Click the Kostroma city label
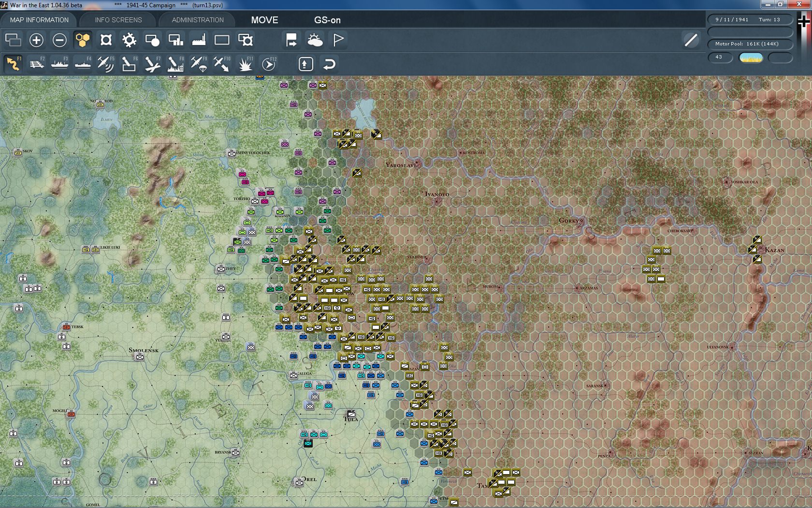812x508 pixels. [473, 153]
